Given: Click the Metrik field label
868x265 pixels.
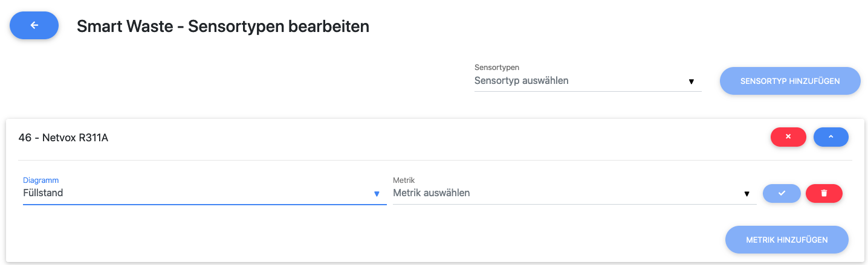Looking at the screenshot, I should pyautogui.click(x=403, y=180).
